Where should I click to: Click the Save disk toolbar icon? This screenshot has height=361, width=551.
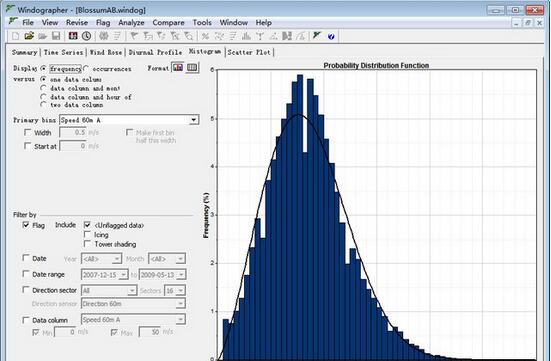pyautogui.click(x=56, y=36)
